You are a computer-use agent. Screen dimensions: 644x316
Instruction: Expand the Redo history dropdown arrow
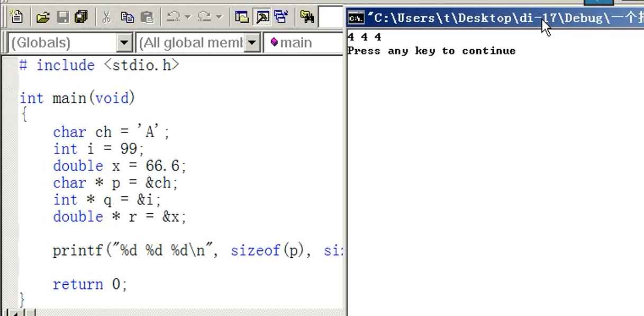click(x=219, y=17)
